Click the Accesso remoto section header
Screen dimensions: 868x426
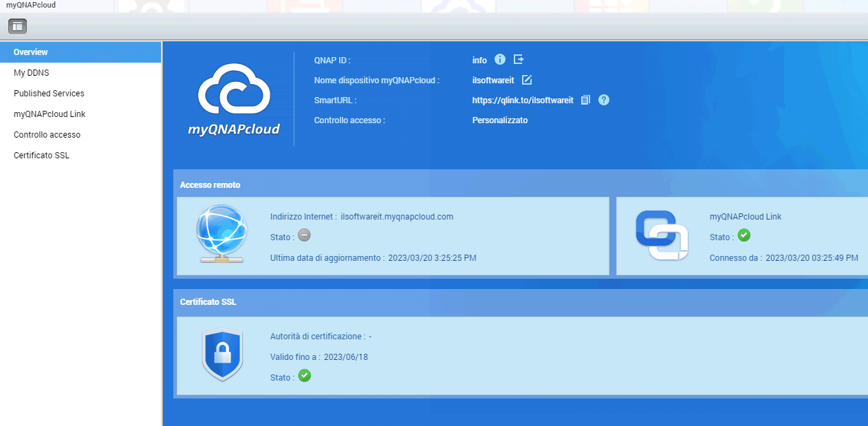point(210,185)
